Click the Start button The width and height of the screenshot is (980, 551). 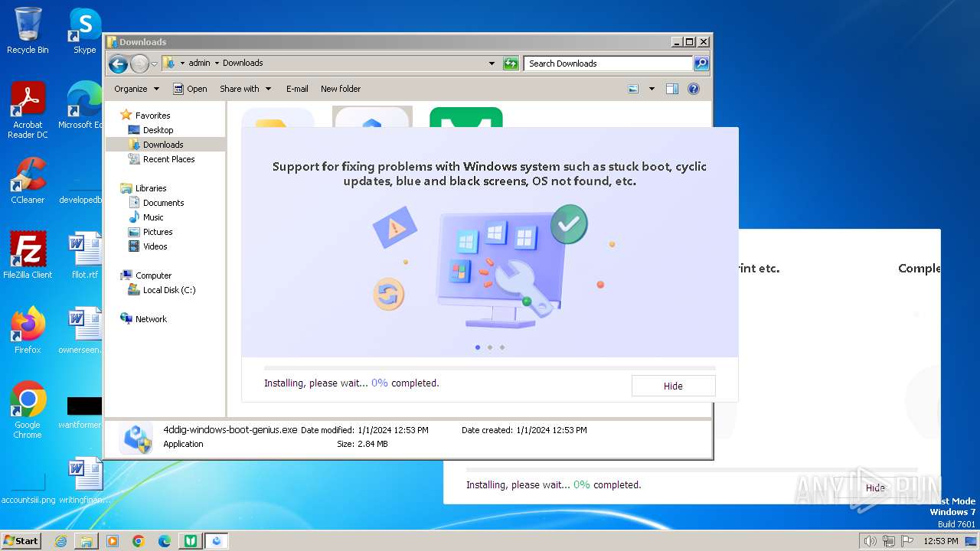[x=21, y=541]
